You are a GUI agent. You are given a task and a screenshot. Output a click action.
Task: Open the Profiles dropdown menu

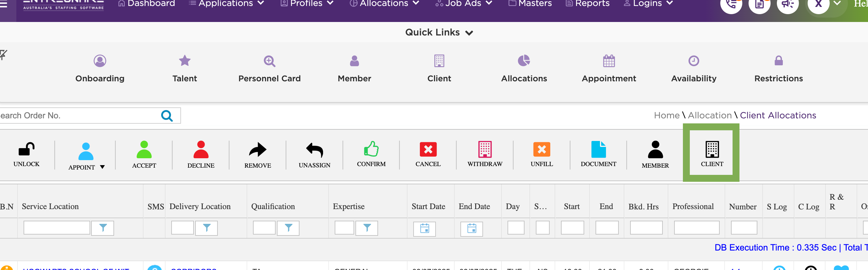(x=307, y=3)
